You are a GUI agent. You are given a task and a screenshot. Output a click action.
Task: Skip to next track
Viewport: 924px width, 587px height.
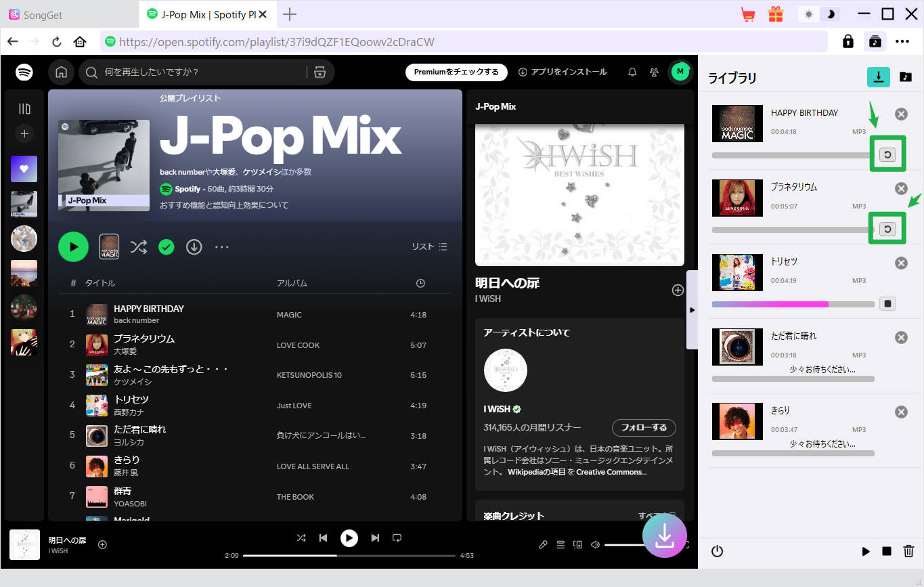pos(375,538)
